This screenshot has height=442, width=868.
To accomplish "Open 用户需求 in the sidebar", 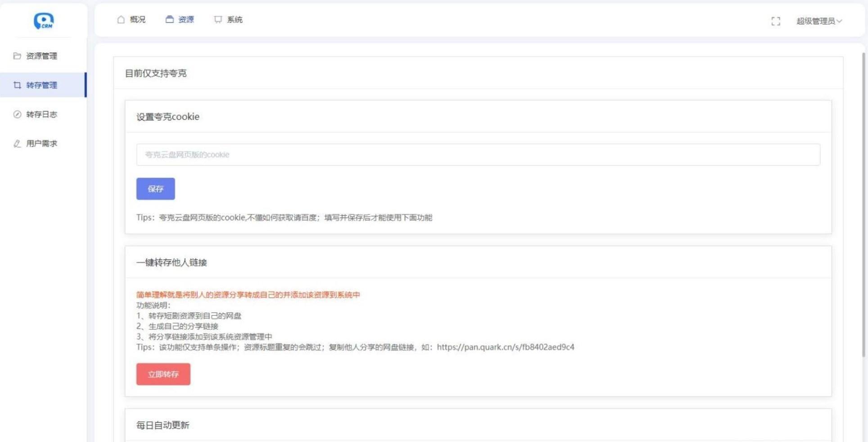I will point(43,144).
